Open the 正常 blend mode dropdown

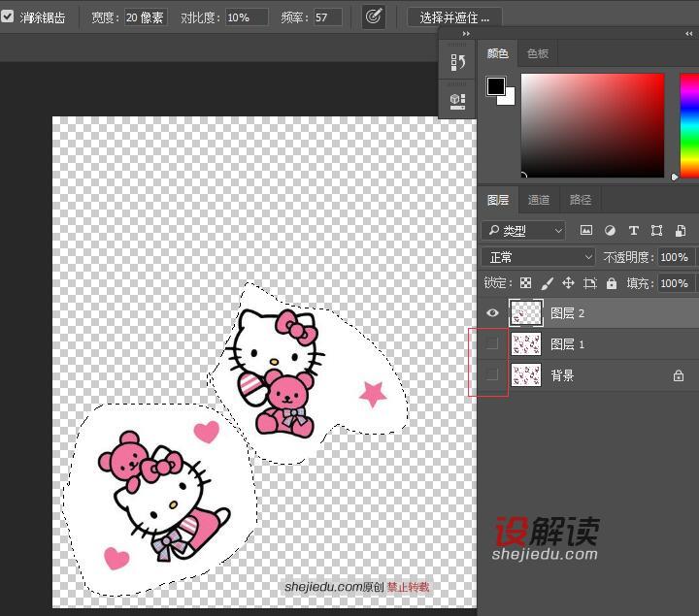(539, 257)
